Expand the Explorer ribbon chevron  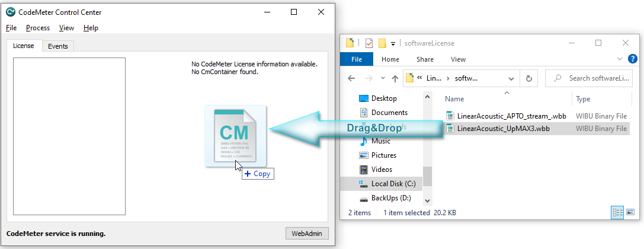[620, 59]
